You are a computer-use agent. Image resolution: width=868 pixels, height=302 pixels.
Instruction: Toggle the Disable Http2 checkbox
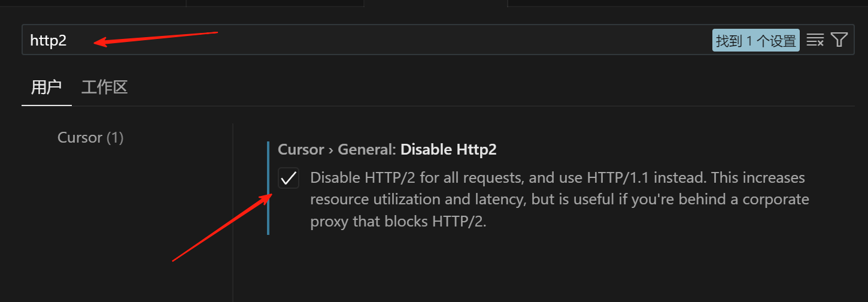(289, 178)
